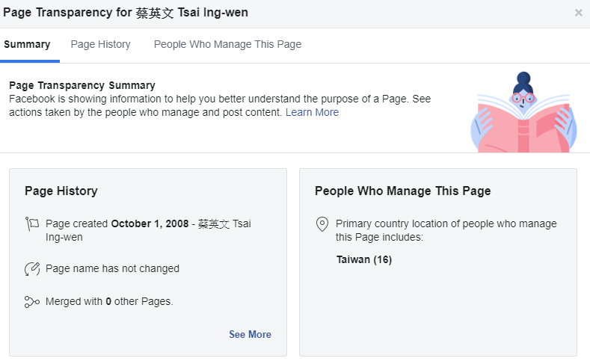Click the merge icon next to Merged pages
The image size is (590, 364).
pyautogui.click(x=31, y=302)
